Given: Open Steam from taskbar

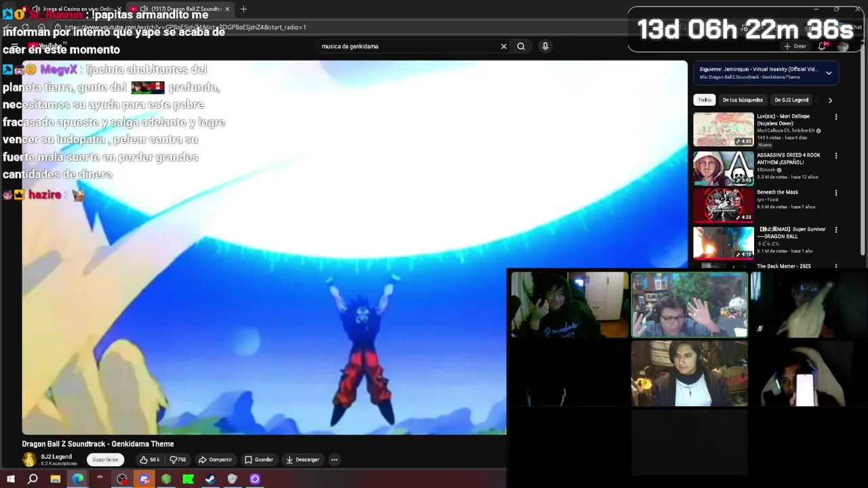Looking at the screenshot, I should point(210,479).
